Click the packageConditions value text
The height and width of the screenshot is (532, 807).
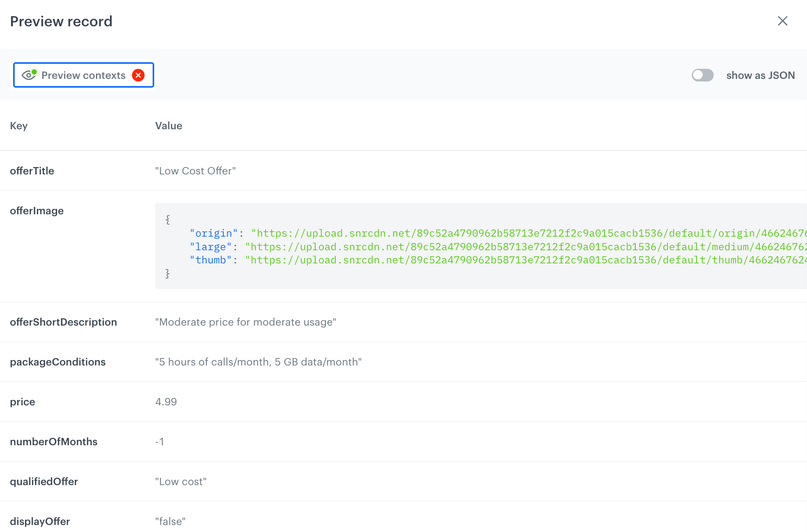click(x=258, y=362)
